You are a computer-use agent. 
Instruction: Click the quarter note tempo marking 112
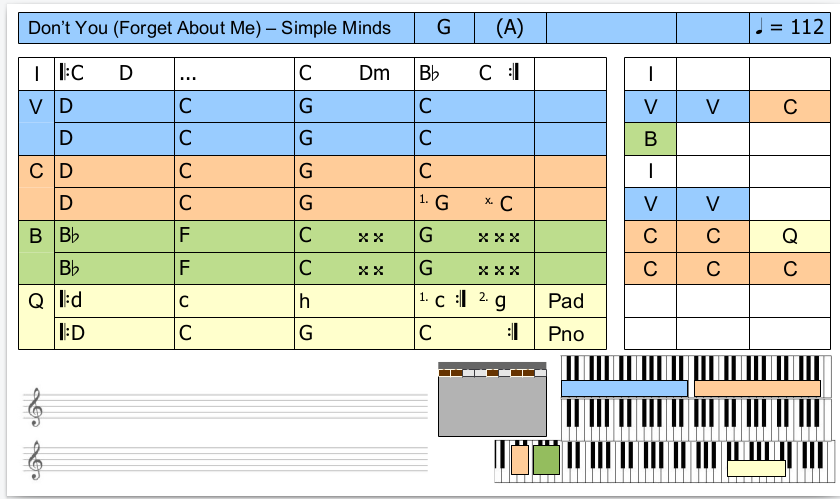[790, 27]
